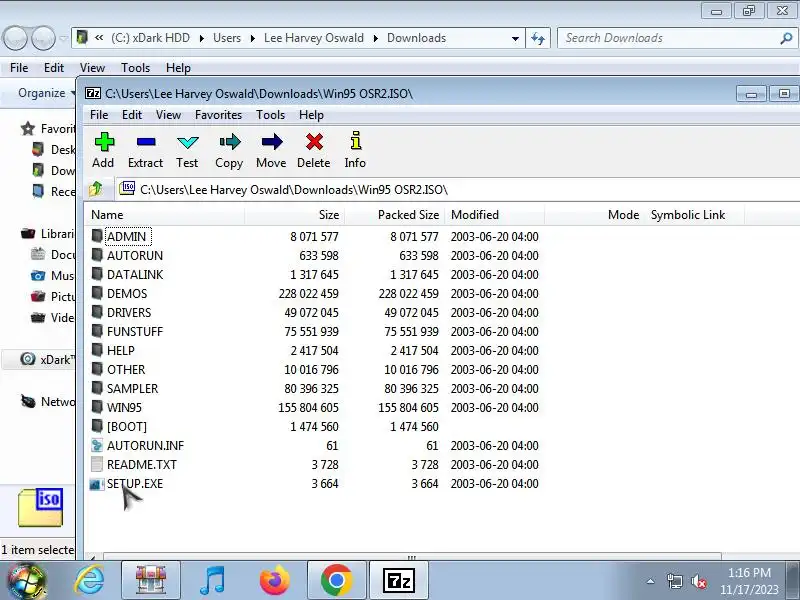Launch Internet Explorer from taskbar
Screen dimensions: 800x600
tap(90, 581)
